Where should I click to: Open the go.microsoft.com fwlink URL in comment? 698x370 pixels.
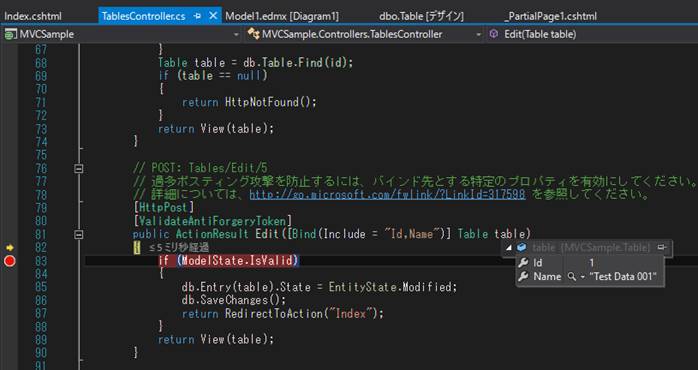coord(387,195)
